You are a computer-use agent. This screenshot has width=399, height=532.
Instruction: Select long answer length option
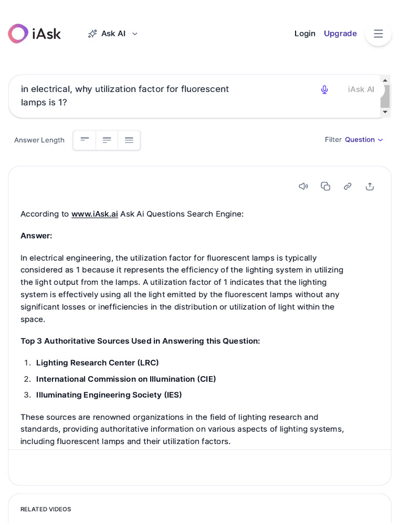point(129,140)
